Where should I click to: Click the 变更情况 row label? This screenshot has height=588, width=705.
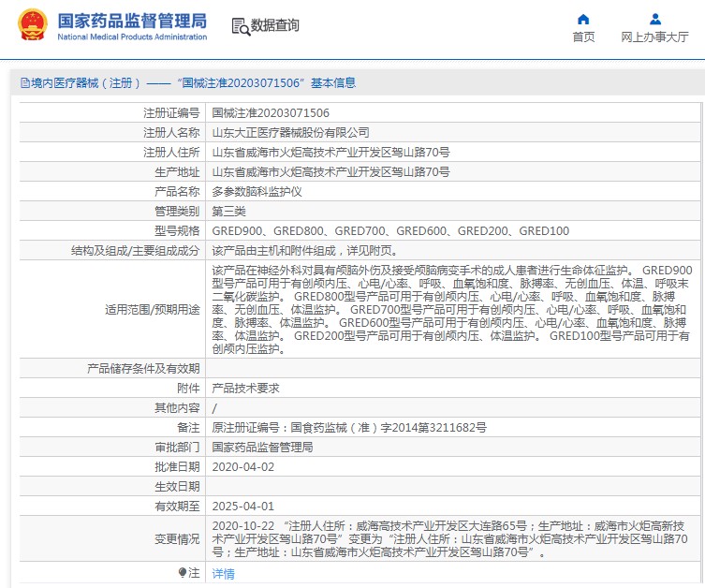(x=177, y=538)
